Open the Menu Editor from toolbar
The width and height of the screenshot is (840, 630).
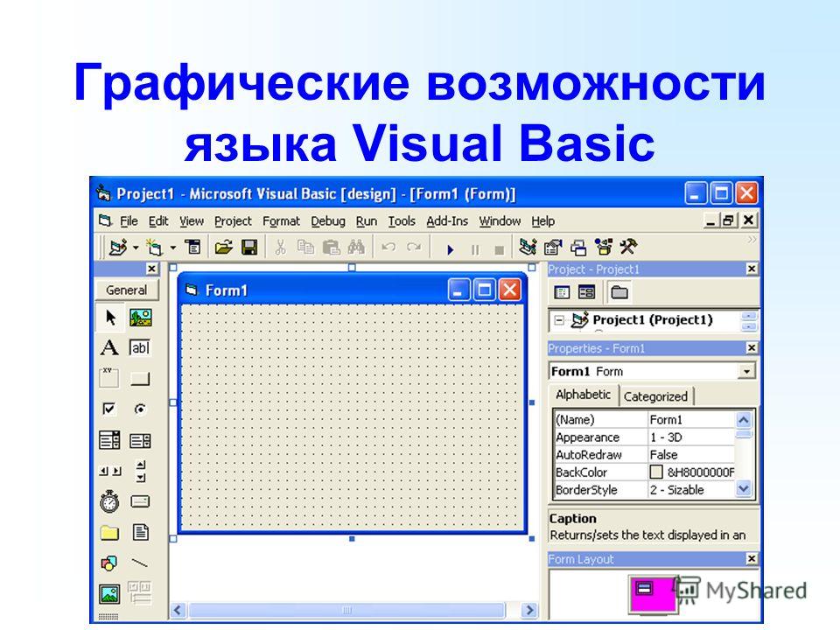(x=192, y=247)
